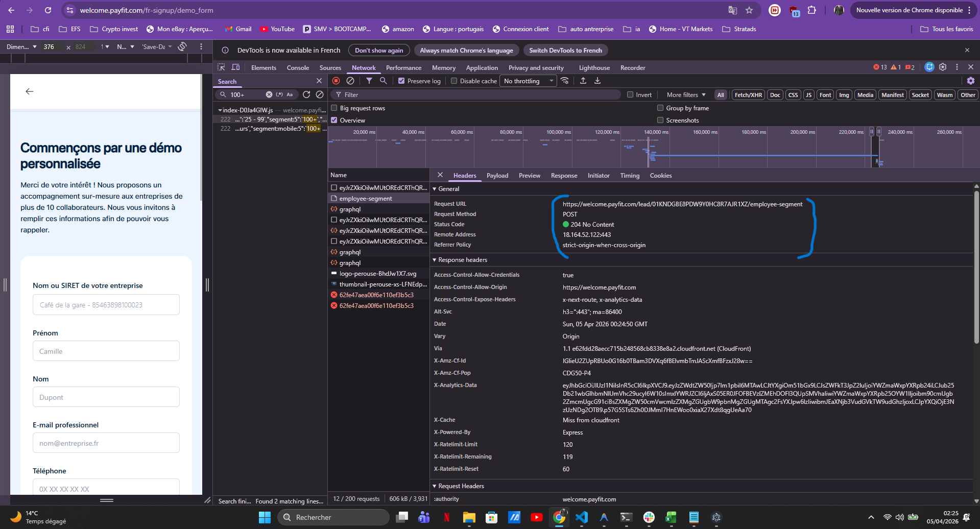The width and height of the screenshot is (980, 529).
Task: Open network conditions wifi icon
Action: click(x=565, y=81)
